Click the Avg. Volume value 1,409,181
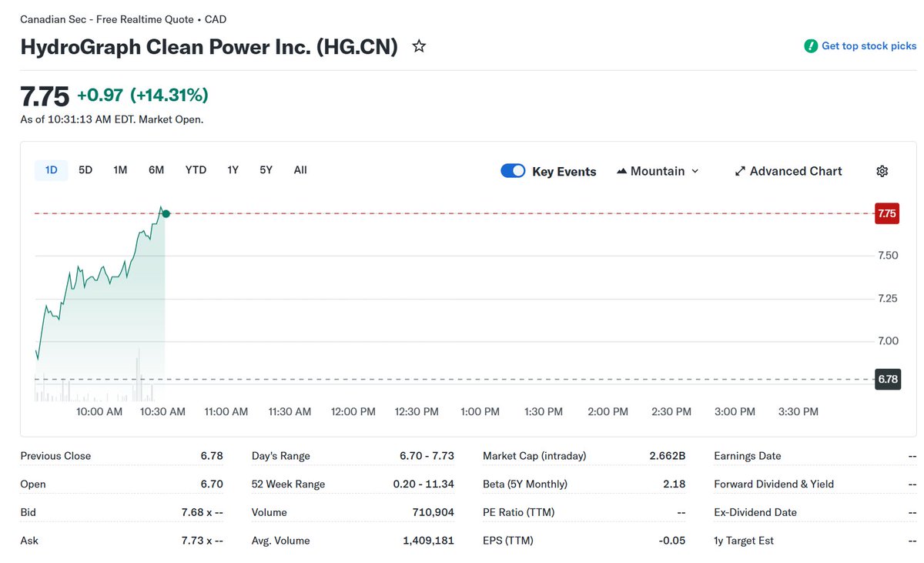Image resolution: width=924 pixels, height=563 pixels. [x=428, y=541]
